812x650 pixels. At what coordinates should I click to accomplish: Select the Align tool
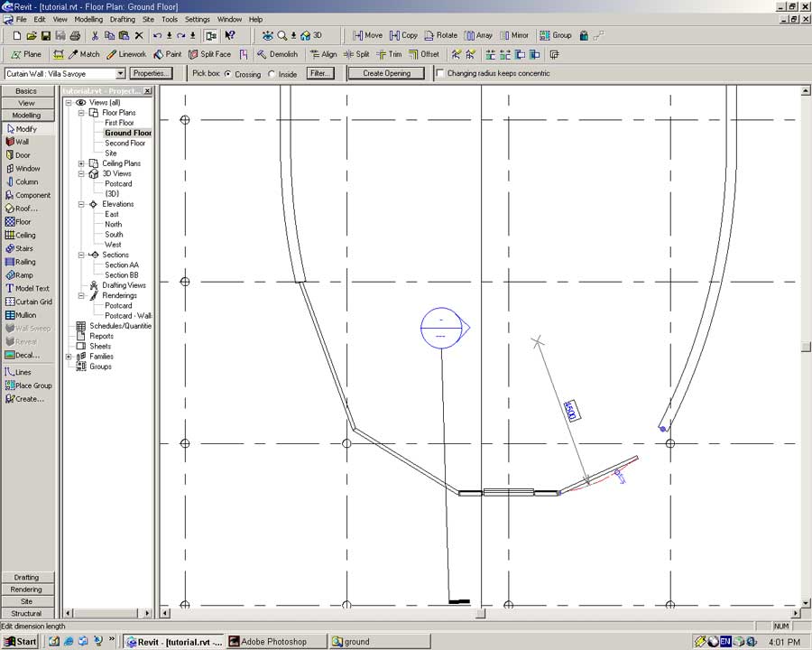323,54
